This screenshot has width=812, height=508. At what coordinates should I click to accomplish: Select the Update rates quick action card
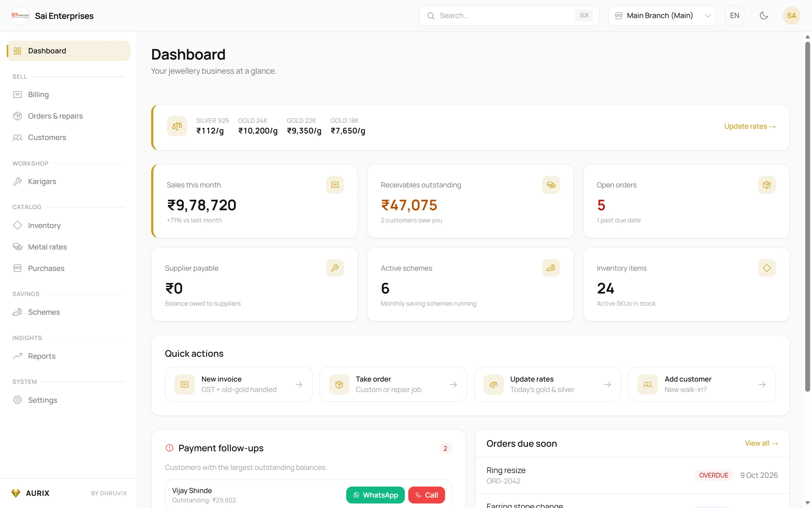click(x=547, y=384)
